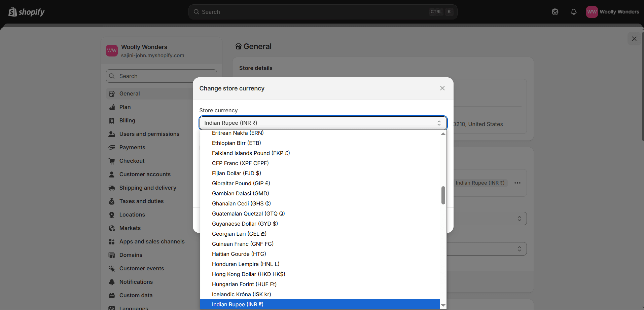644x310 pixels.
Task: Click the Woolly Wonders WW logo in settings
Action: tap(112, 51)
